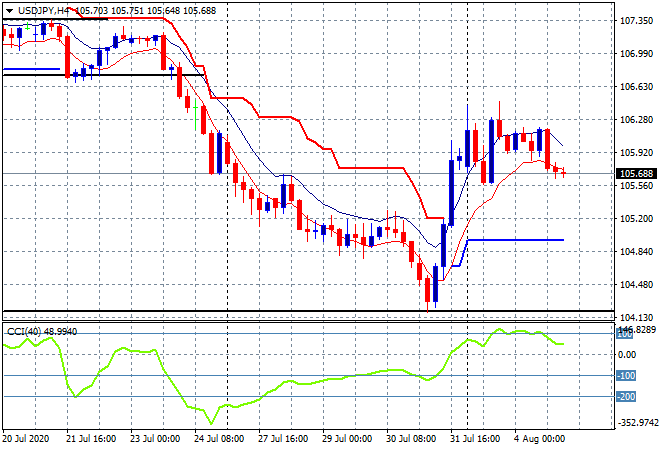660x450 pixels.
Task: Click the 105.200 price scale label
Action: 636,219
